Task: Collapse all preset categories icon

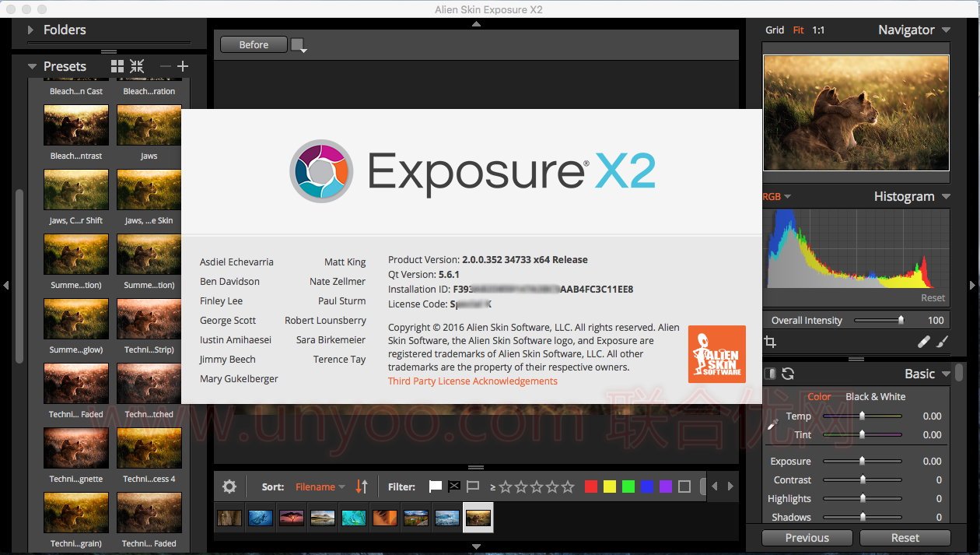Action: 137,66
